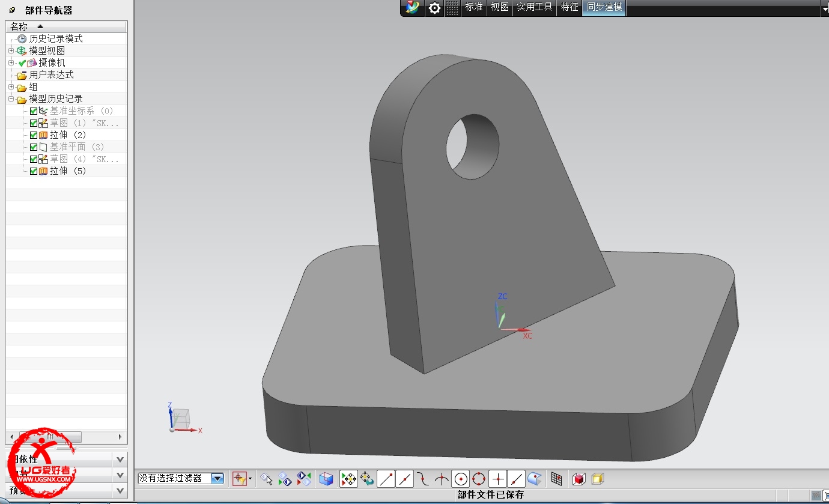Click the 历史记录模式 clock icon
This screenshot has height=504, width=829.
tap(22, 38)
